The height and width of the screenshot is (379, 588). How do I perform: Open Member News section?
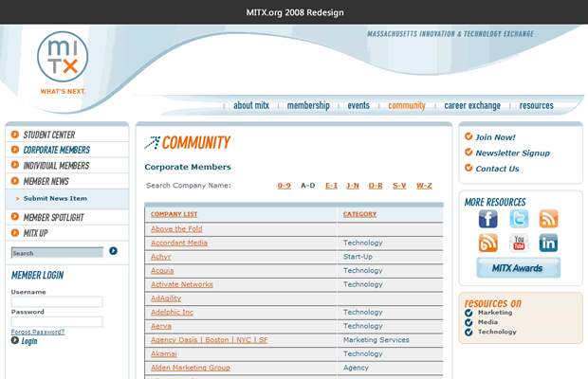pyautogui.click(x=46, y=181)
